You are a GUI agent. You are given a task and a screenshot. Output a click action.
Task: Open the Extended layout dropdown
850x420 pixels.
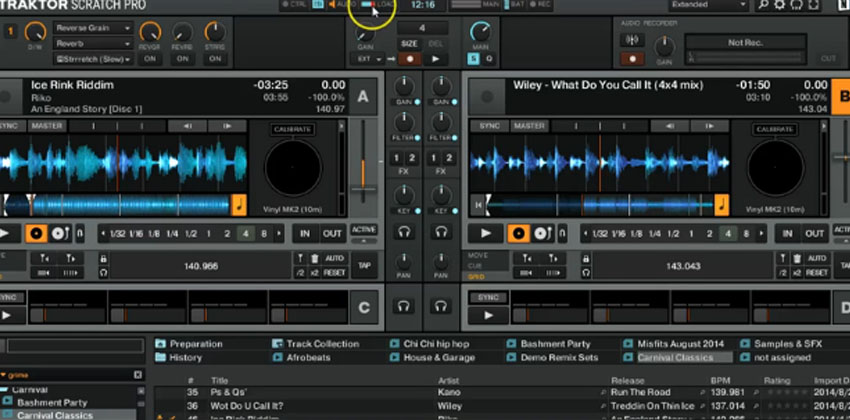(x=709, y=5)
